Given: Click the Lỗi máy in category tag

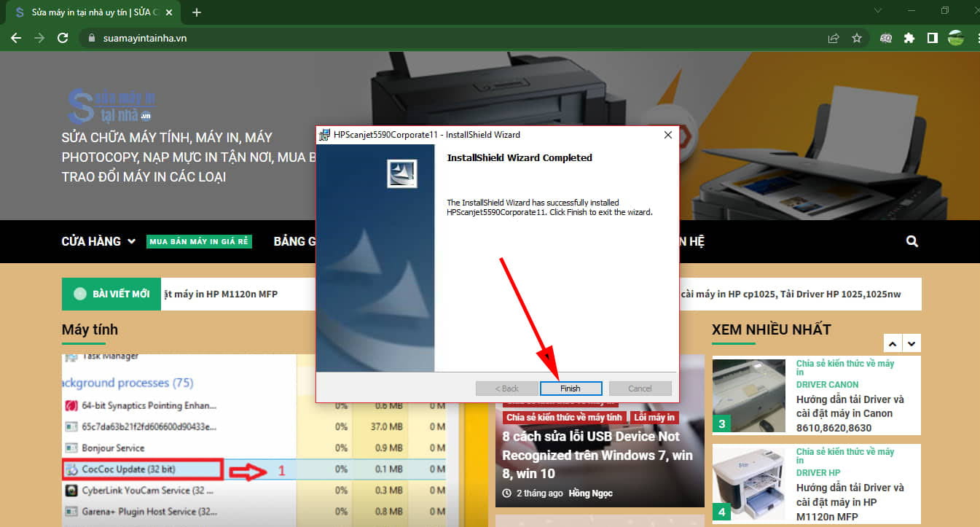Looking at the screenshot, I should [x=654, y=418].
